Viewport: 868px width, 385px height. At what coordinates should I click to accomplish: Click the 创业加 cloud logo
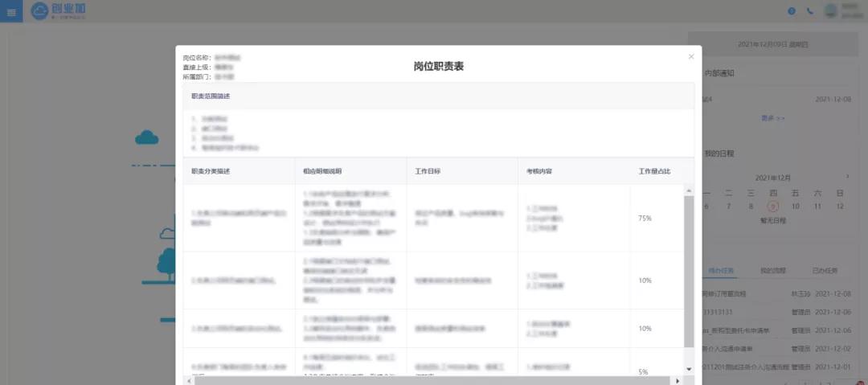point(59,11)
